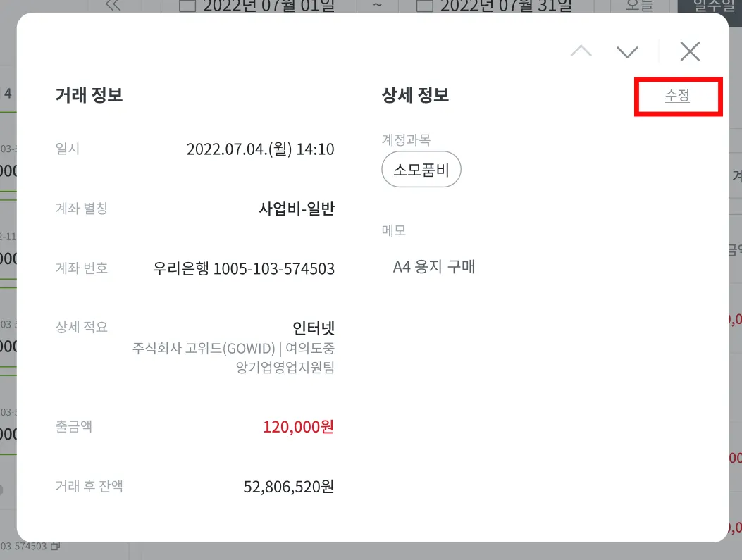
Task: Close the transaction detail dialog
Action: point(690,51)
